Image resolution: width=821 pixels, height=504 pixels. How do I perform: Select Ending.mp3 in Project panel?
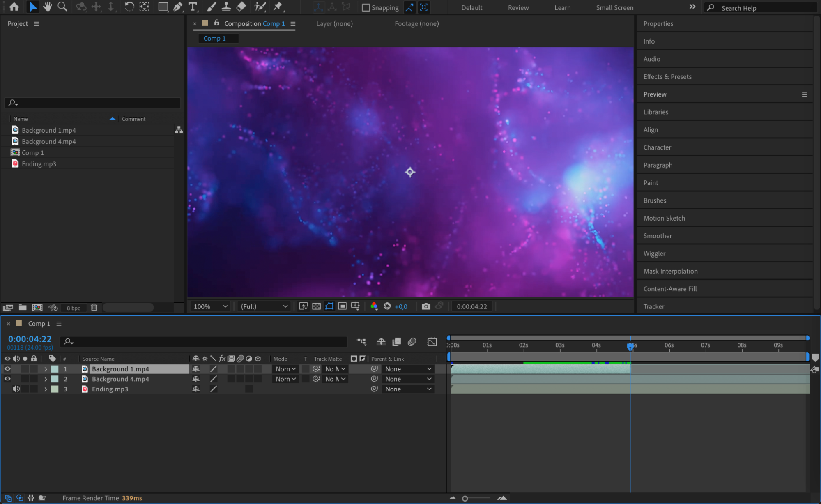39,164
